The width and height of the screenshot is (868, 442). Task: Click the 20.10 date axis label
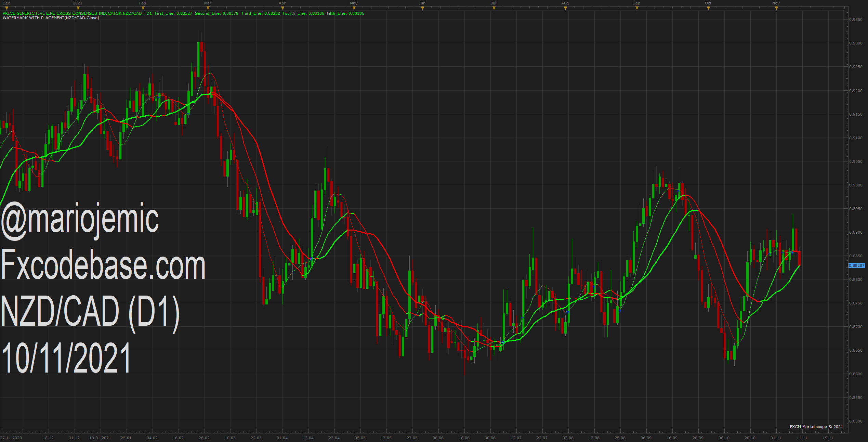750,438
